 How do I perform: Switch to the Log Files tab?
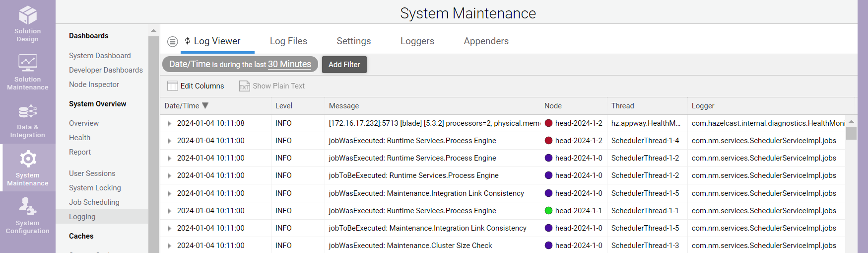(288, 41)
